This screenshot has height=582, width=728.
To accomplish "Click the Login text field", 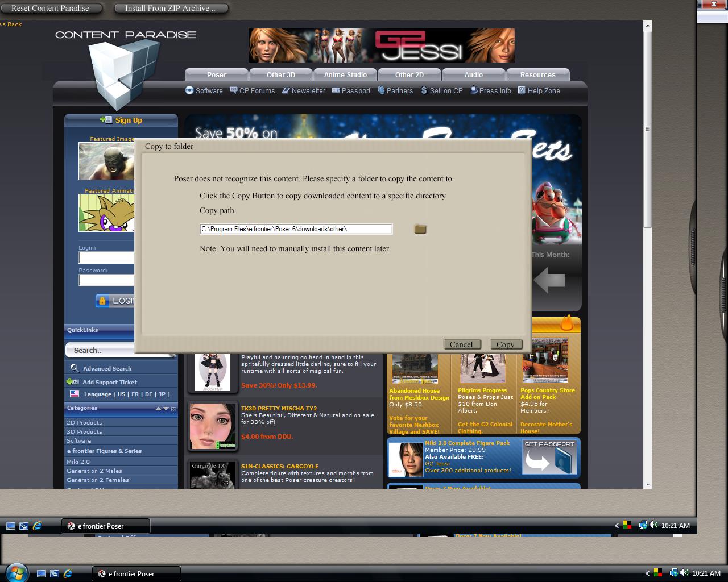I will tap(107, 257).
